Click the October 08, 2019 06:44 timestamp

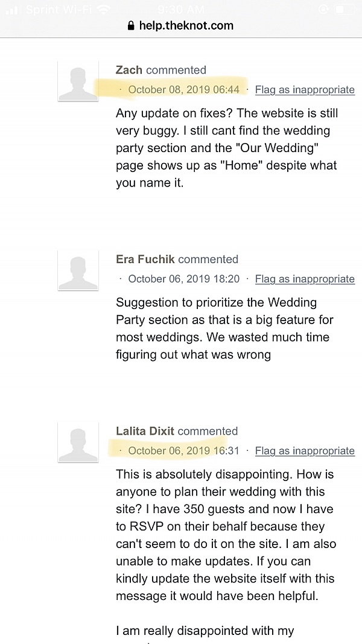pyautogui.click(x=183, y=90)
